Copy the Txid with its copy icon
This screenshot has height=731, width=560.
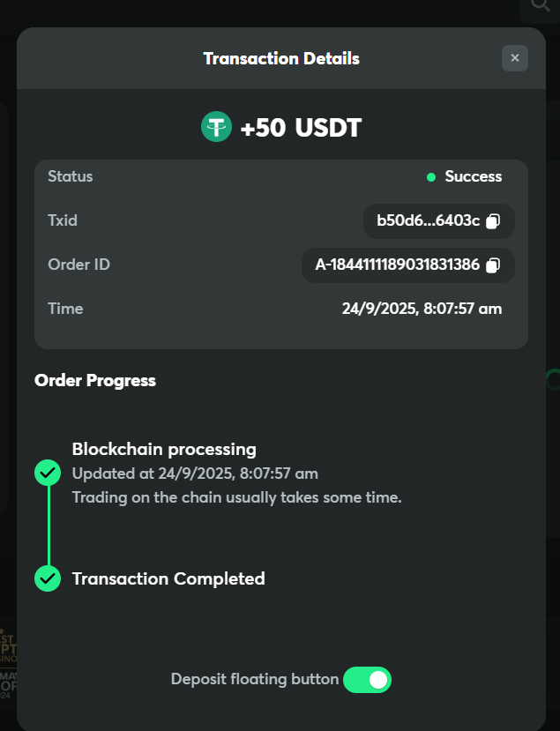[x=493, y=220]
